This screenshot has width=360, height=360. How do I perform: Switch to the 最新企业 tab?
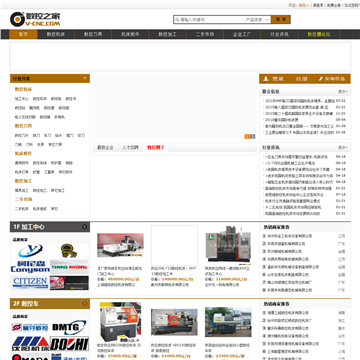105,147
